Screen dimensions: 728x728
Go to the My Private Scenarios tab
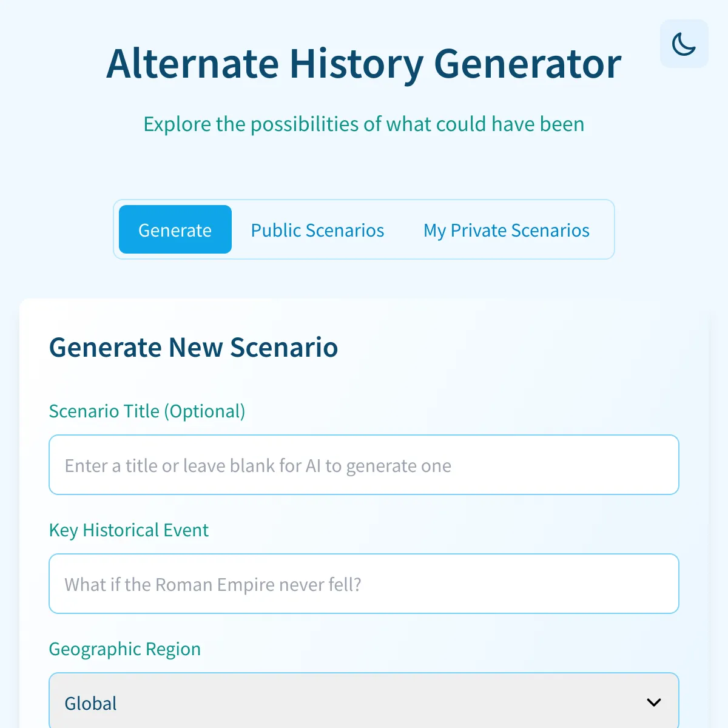click(507, 229)
